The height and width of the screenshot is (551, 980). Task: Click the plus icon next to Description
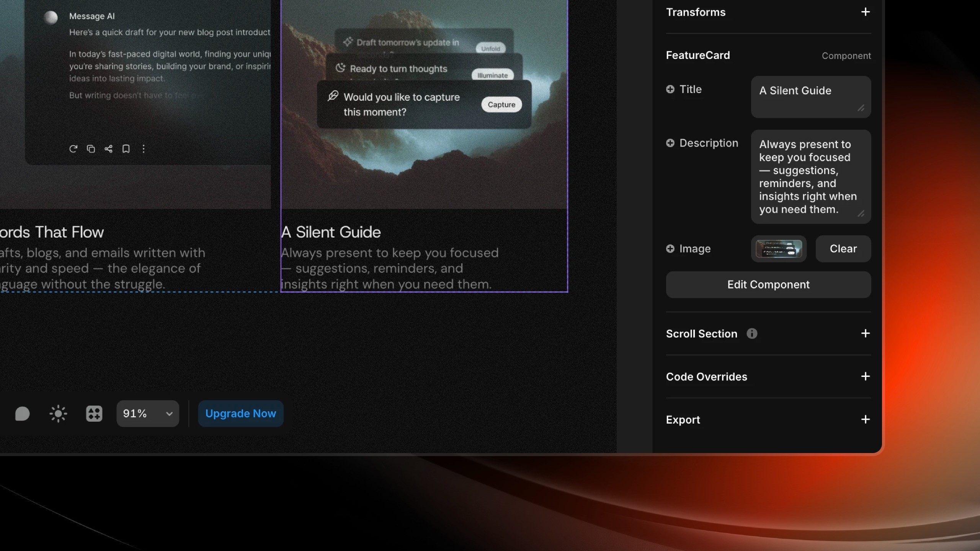pos(670,143)
